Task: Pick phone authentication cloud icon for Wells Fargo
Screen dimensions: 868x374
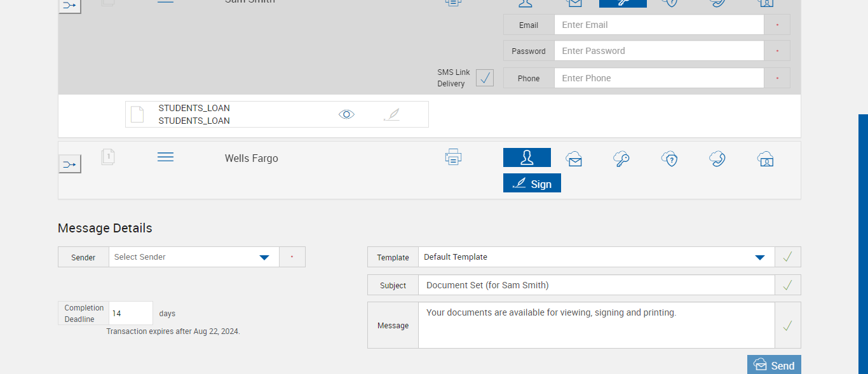Action: (717, 159)
